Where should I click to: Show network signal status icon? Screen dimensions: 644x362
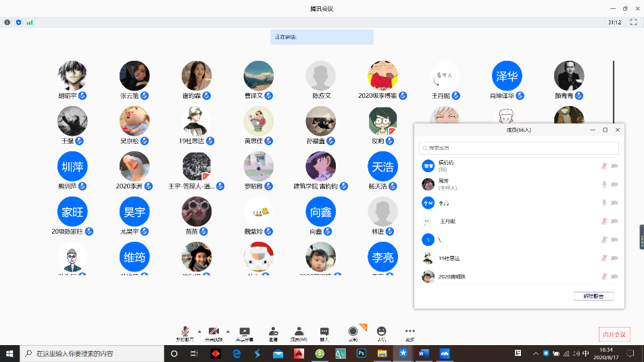(30, 22)
